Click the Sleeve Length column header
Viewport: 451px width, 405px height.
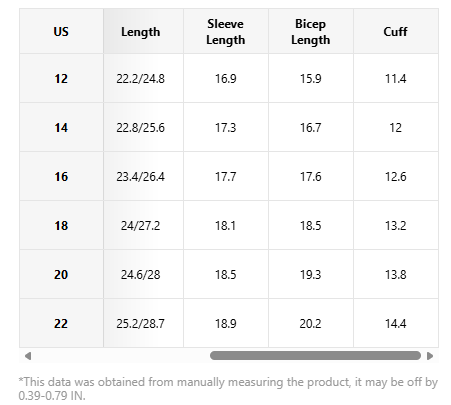point(226,31)
